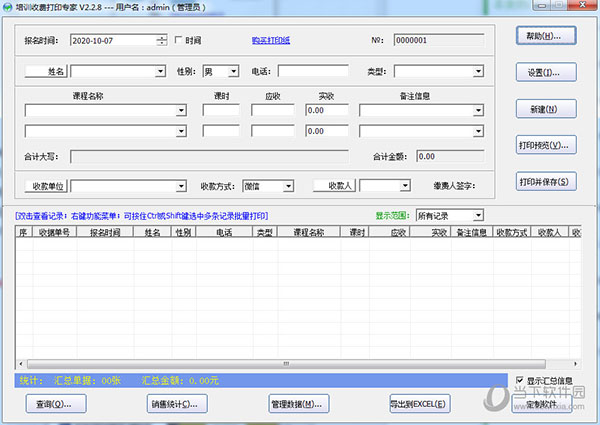Click the 姓名 label button
Viewport: 600px width, 425px height.
(x=46, y=71)
